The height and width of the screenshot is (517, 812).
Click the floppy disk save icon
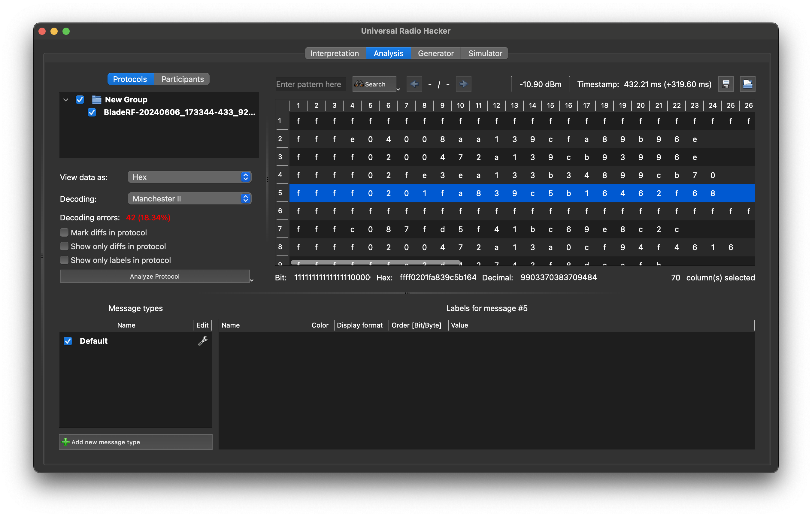click(726, 84)
